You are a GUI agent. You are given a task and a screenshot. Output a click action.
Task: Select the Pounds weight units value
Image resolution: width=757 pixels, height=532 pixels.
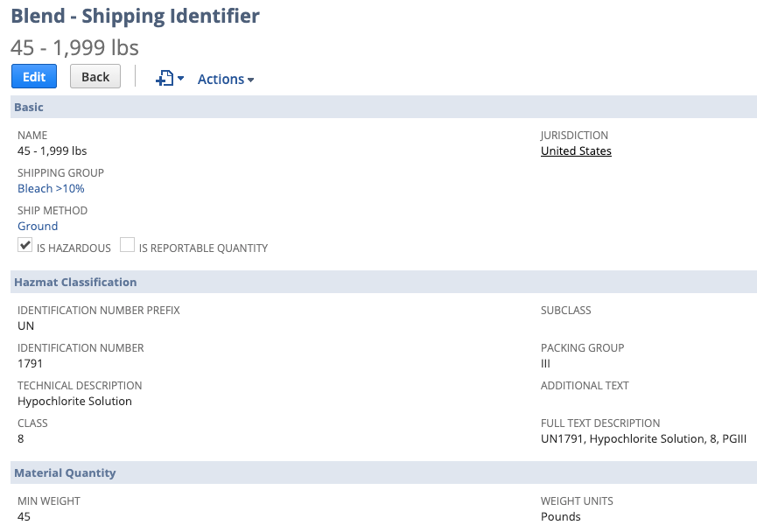(560, 516)
